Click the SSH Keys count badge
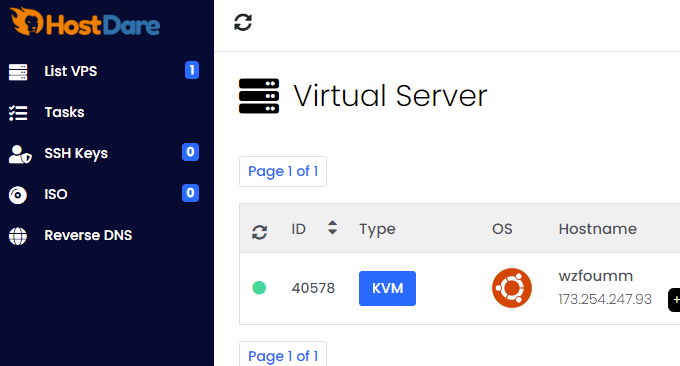Screen dimensions: 680x366 pyautogui.click(x=190, y=152)
